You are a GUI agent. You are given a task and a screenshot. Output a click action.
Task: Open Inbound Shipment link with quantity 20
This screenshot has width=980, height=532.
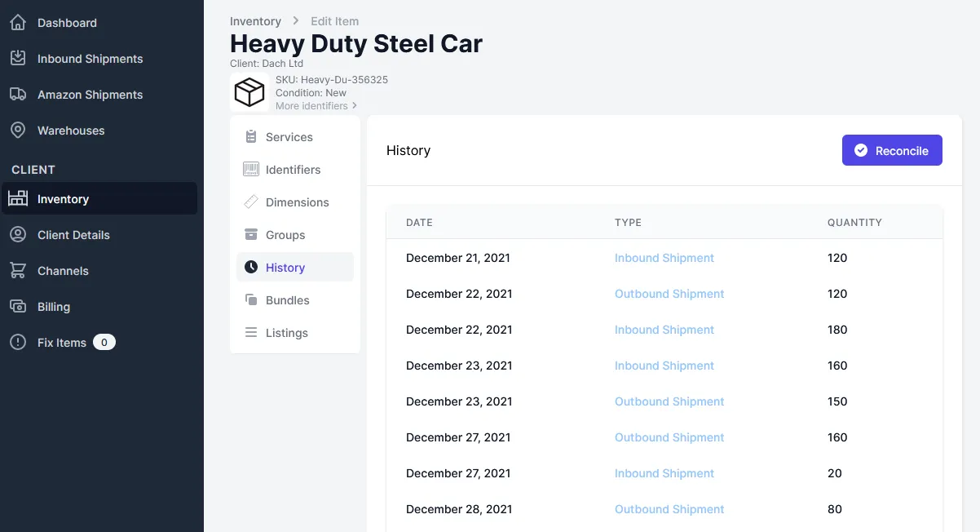point(664,473)
